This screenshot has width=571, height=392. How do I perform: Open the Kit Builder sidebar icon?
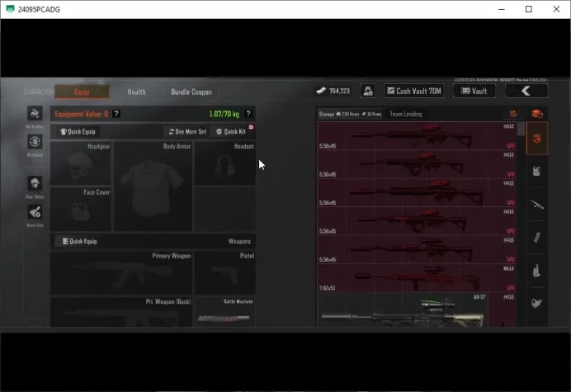click(x=35, y=114)
